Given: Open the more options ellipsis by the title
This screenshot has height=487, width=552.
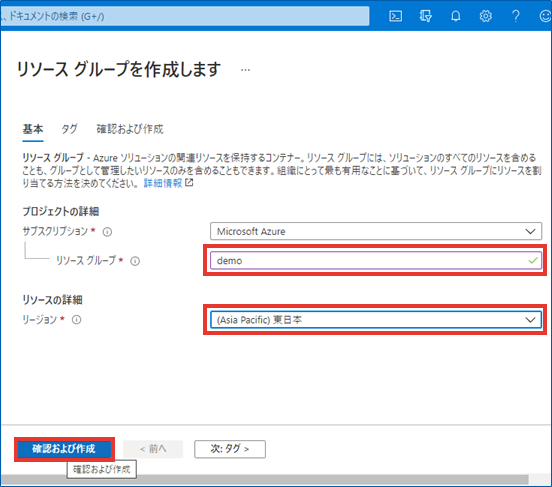Looking at the screenshot, I should tap(245, 70).
